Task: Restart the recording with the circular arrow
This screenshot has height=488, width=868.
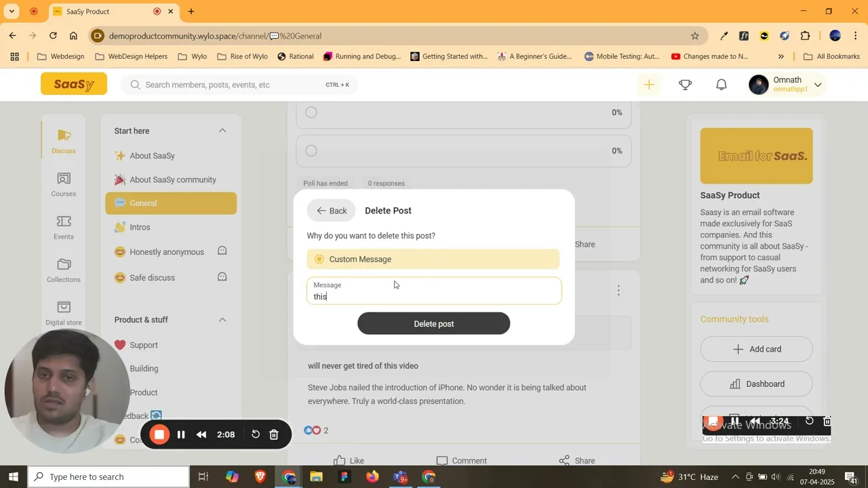Action: pyautogui.click(x=256, y=434)
